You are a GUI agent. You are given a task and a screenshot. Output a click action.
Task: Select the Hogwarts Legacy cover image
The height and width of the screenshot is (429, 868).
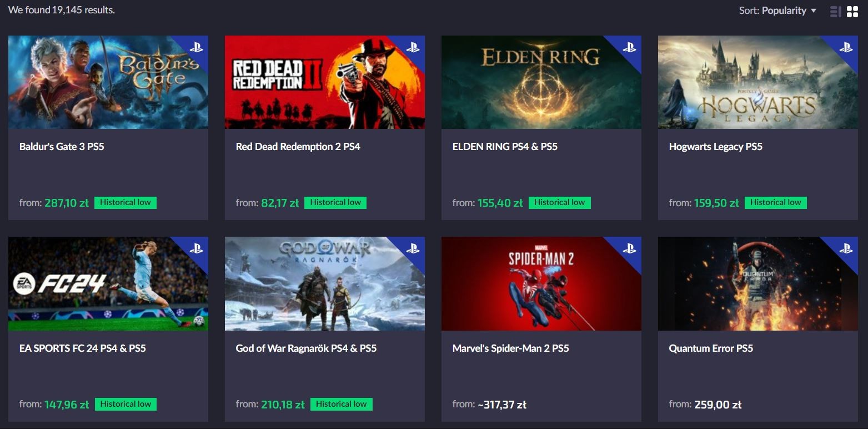click(758, 82)
